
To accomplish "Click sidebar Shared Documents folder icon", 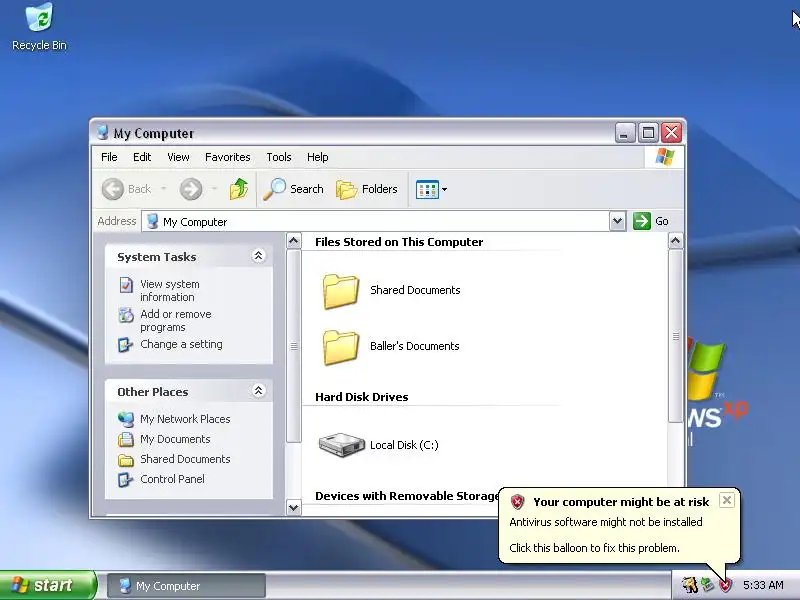I will pos(126,460).
